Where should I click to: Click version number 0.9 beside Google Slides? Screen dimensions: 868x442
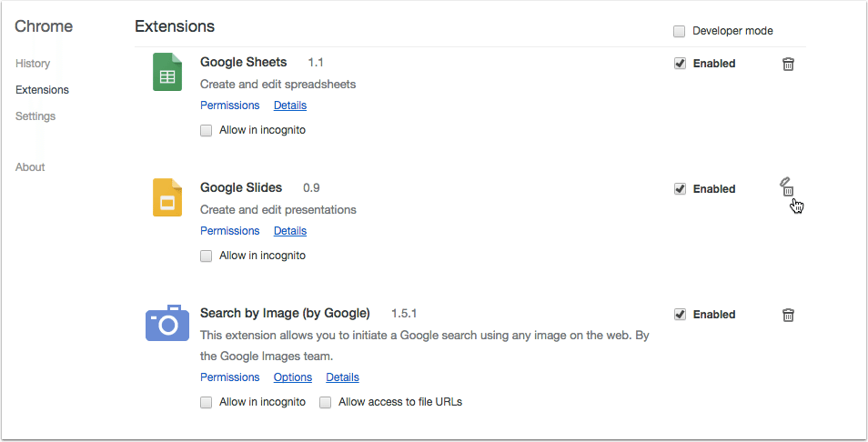click(311, 188)
